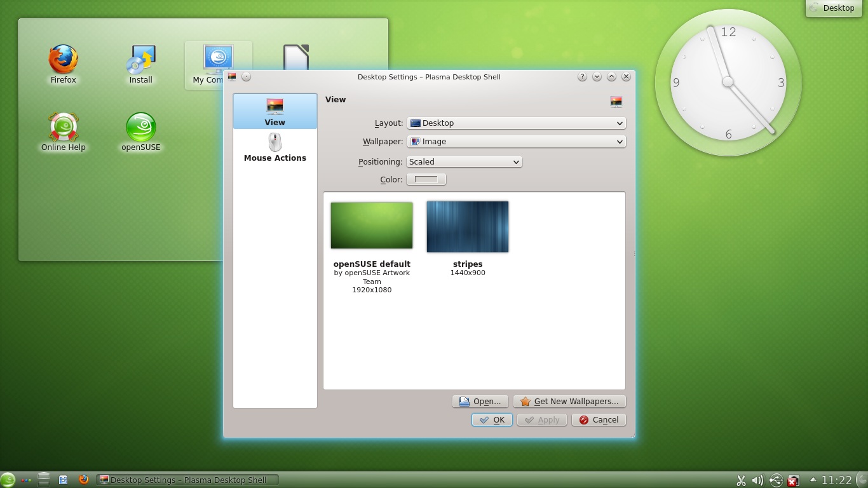Click the blue file manager icon in panel
868x488 pixels.
coord(64,480)
